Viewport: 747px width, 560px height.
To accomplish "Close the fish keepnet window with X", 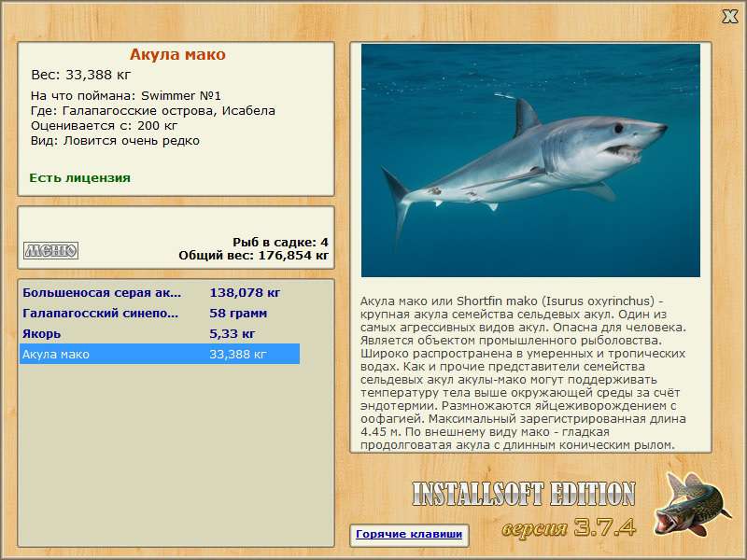I will coord(729,17).
